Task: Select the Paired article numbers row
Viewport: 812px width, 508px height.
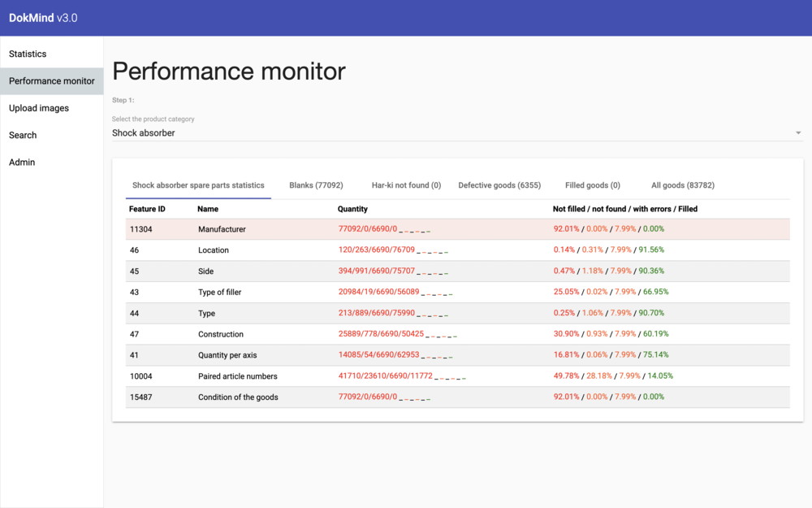Action: (x=237, y=376)
